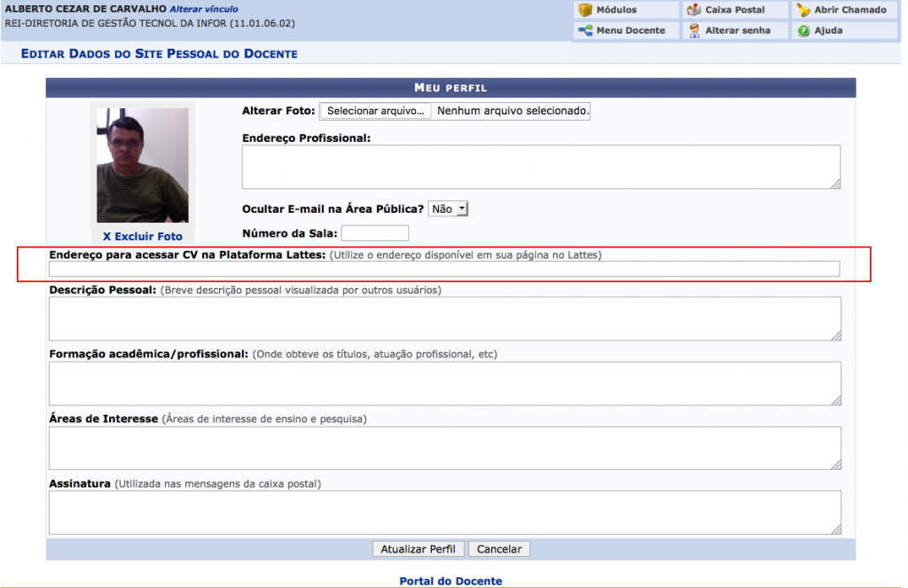Click the Módulos box icon
Viewport: 908px width, 588px height.
click(585, 11)
